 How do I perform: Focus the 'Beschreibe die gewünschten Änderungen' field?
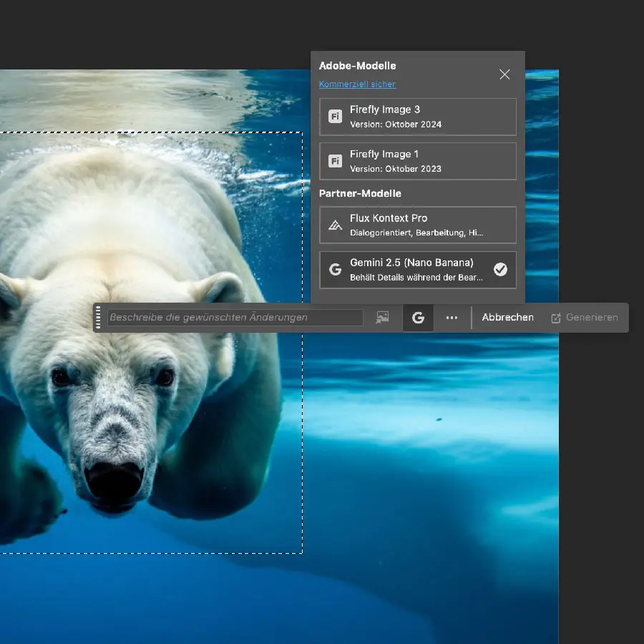click(235, 318)
